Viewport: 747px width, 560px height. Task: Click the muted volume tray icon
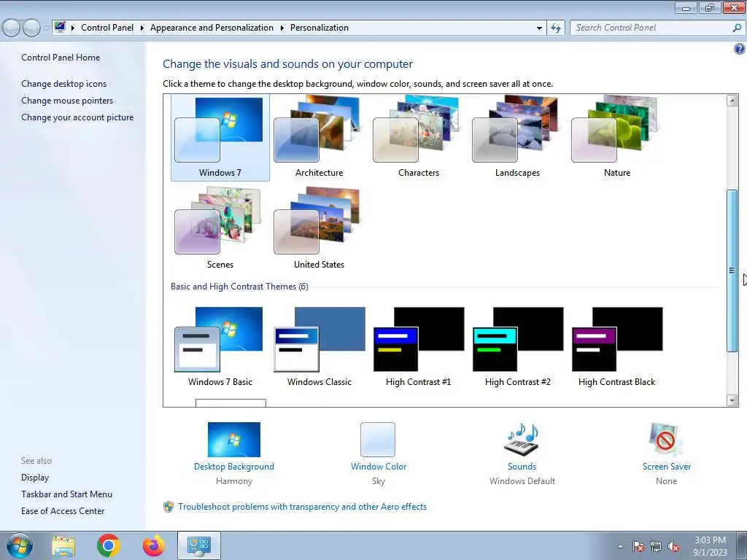(x=673, y=546)
